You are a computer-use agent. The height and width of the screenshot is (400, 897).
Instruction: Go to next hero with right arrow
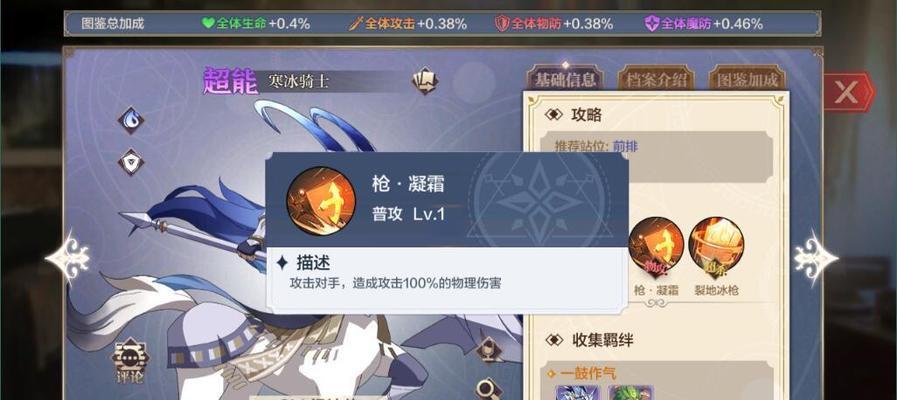point(815,258)
